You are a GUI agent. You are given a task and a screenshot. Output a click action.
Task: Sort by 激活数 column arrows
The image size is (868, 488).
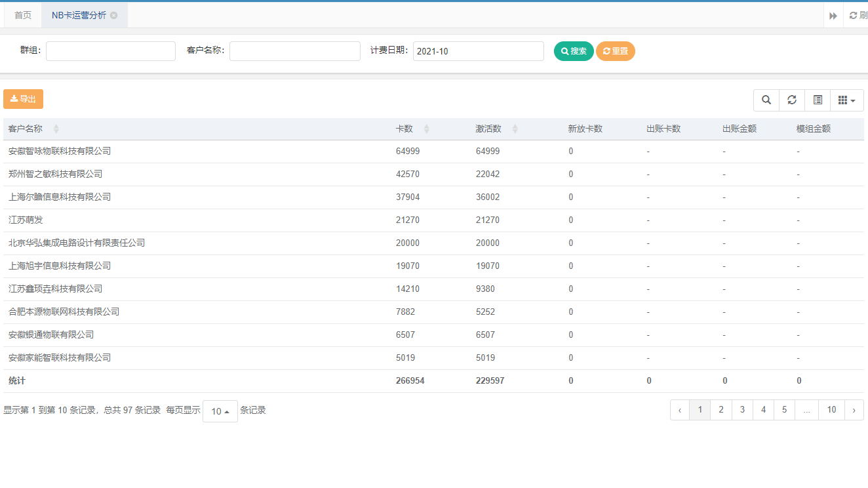(x=515, y=129)
